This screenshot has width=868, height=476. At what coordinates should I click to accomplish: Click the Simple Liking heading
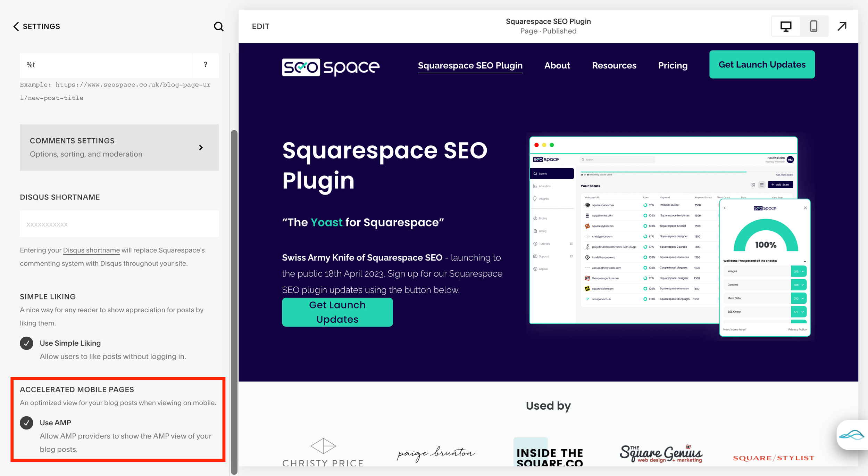48,297
